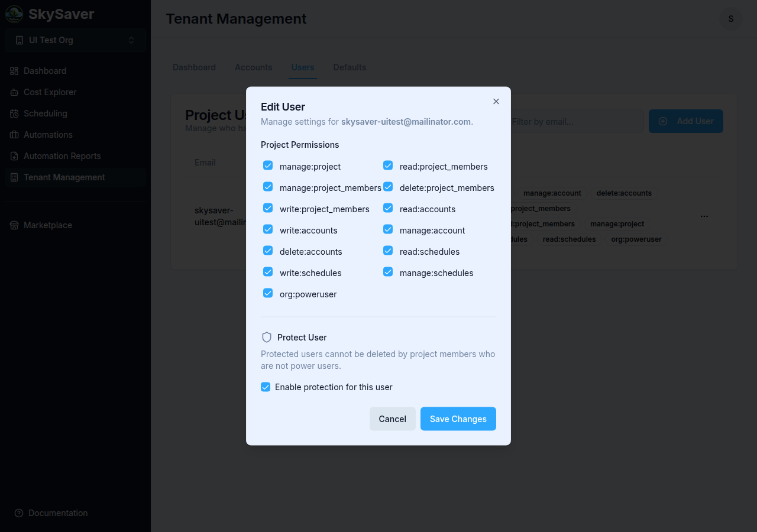
Task: Click the Email column header
Action: [x=205, y=163]
